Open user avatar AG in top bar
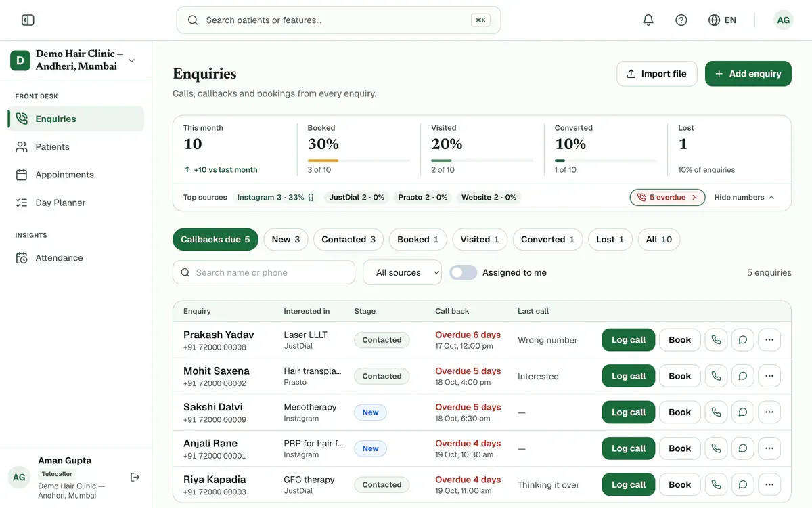This screenshot has height=508, width=812. (x=784, y=20)
